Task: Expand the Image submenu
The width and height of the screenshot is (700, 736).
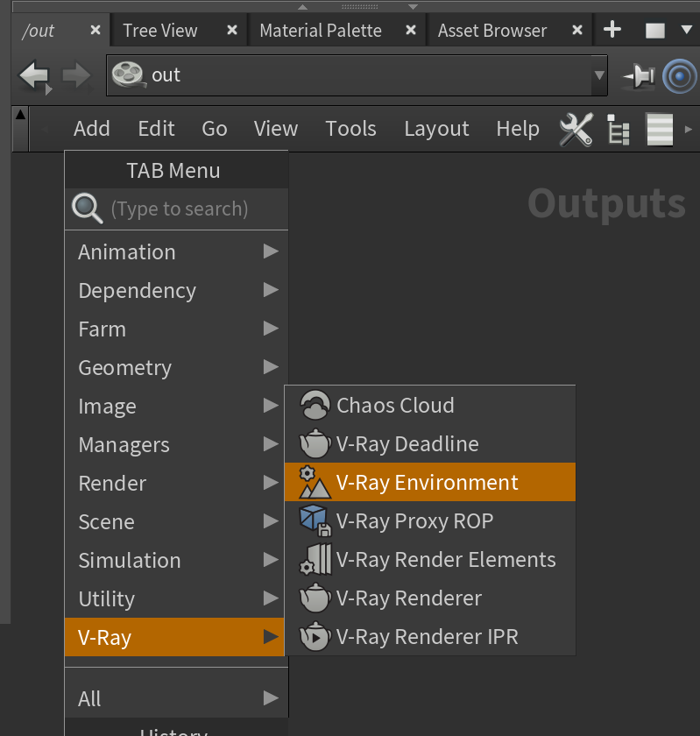Action: 174,406
